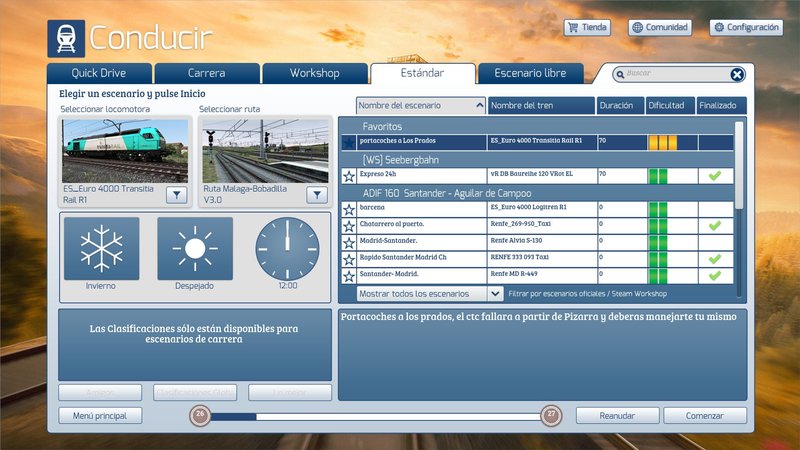Favorite Chatarrero al puerto star
This screenshot has width=800, height=450.
(349, 227)
